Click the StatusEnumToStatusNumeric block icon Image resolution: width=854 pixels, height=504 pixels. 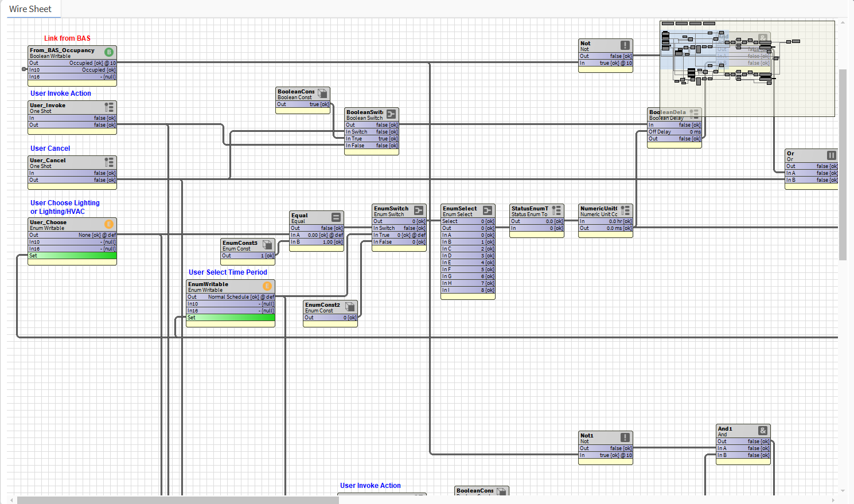click(x=556, y=210)
